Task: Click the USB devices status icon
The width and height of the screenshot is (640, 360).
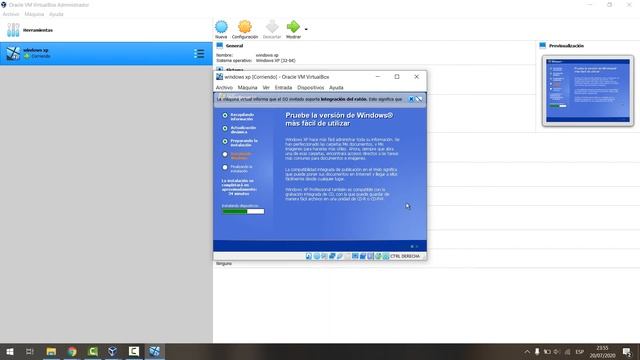Action: (x=340, y=256)
